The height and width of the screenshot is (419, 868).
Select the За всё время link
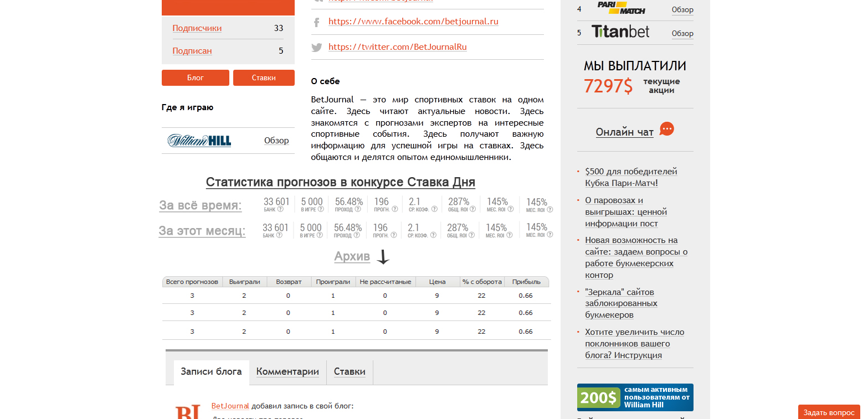click(x=201, y=205)
